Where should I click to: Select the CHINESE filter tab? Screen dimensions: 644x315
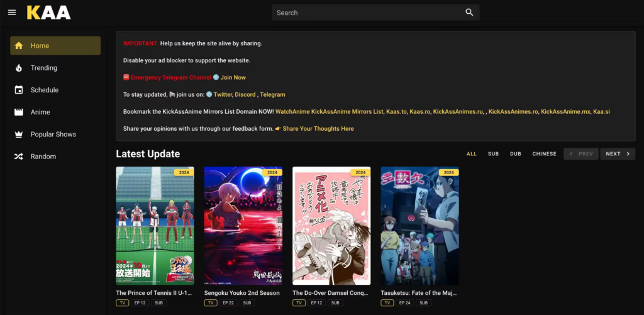click(x=544, y=154)
